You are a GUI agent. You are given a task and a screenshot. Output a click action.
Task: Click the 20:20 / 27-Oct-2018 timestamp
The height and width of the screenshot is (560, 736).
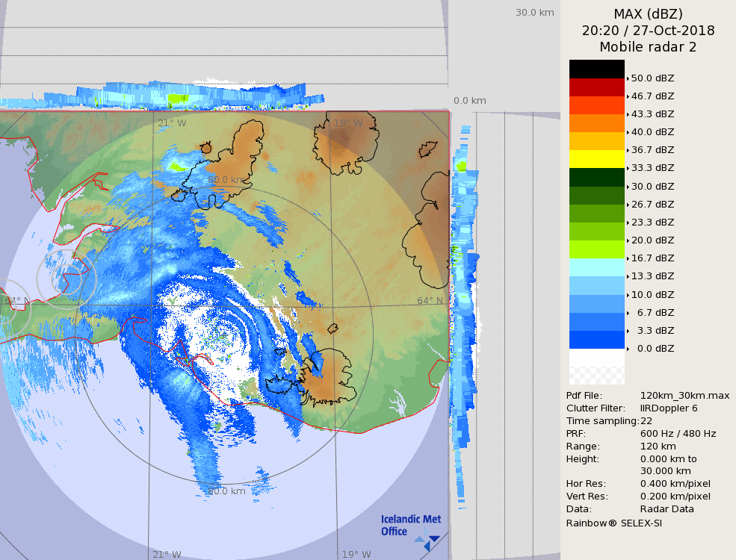(648, 31)
